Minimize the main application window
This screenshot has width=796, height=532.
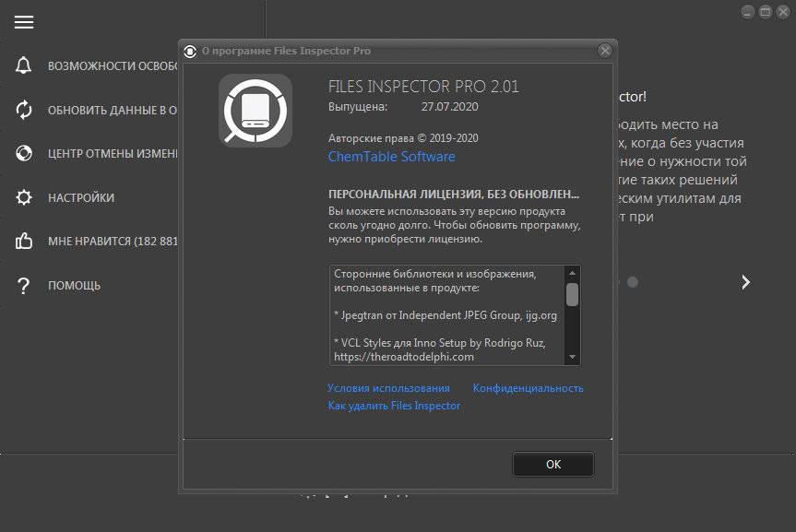[x=747, y=12]
